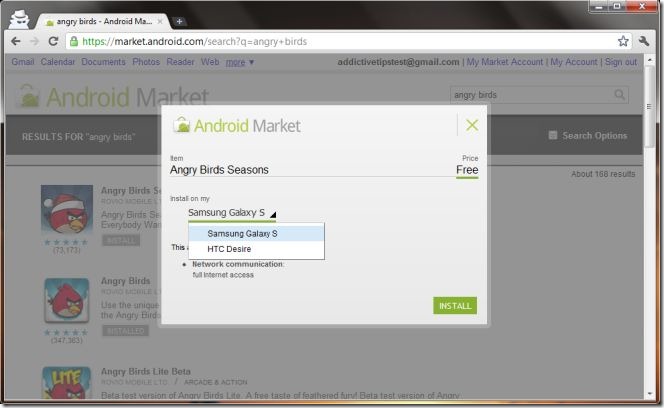664x408 pixels.
Task: Click the Free price label
Action: click(x=467, y=170)
